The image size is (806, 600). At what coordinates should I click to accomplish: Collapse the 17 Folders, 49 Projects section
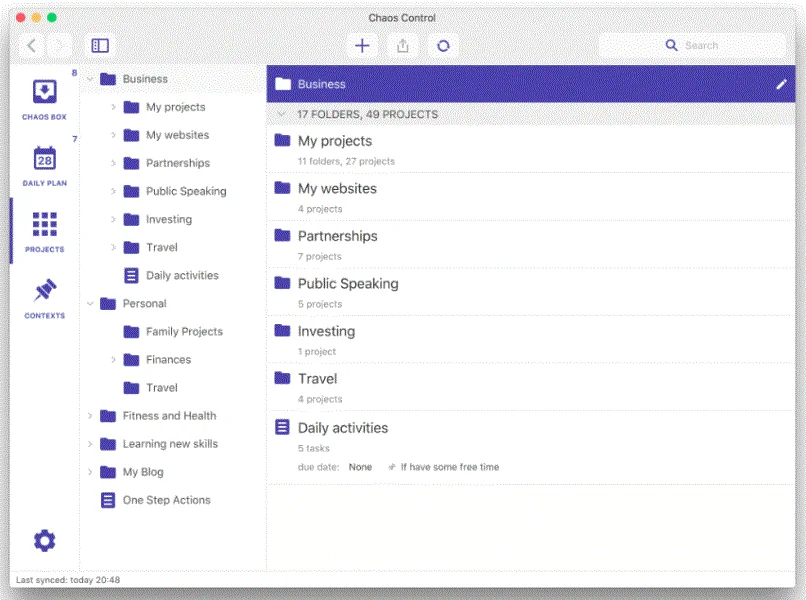tap(281, 114)
